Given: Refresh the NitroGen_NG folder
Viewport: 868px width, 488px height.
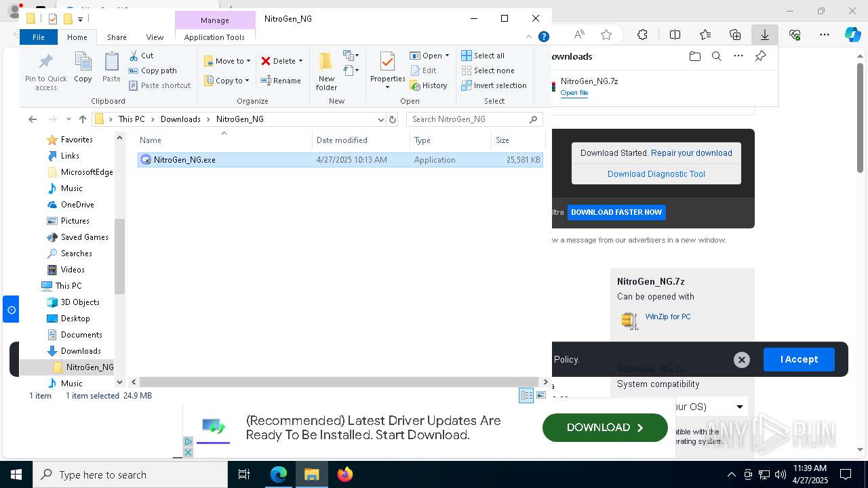Looking at the screenshot, I should point(392,119).
